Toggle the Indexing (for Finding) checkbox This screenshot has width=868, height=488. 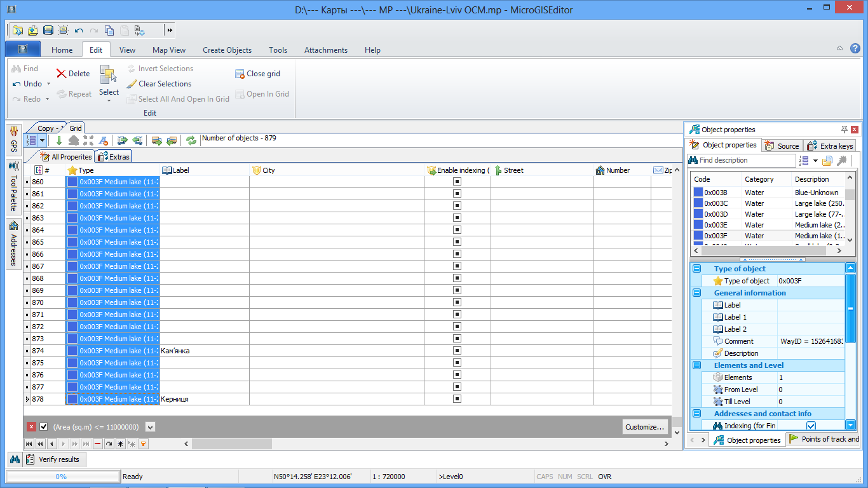pos(811,426)
